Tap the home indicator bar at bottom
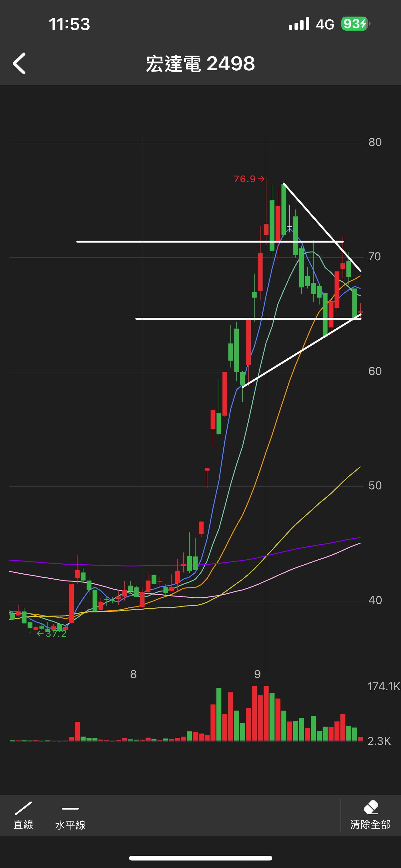 click(201, 858)
